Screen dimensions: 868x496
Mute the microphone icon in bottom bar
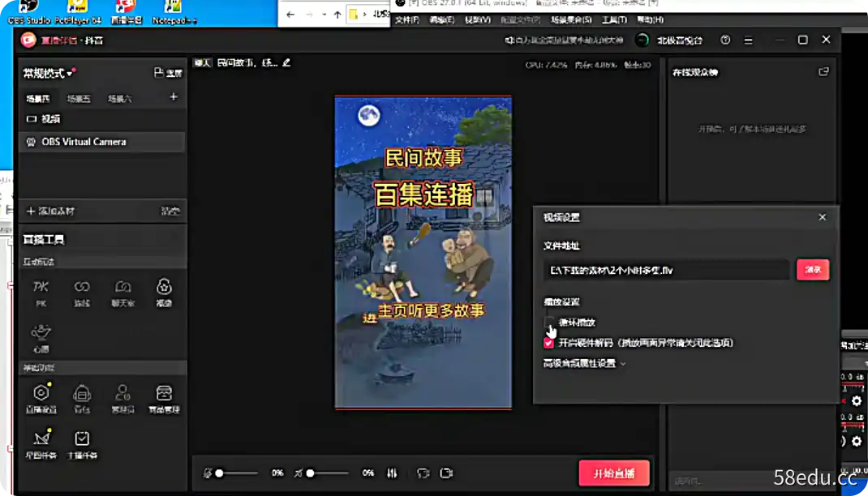tap(207, 473)
